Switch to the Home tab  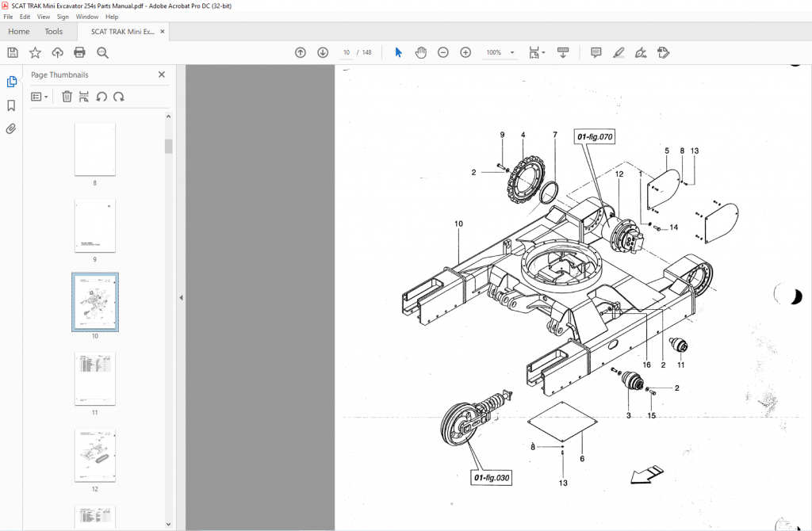point(19,32)
